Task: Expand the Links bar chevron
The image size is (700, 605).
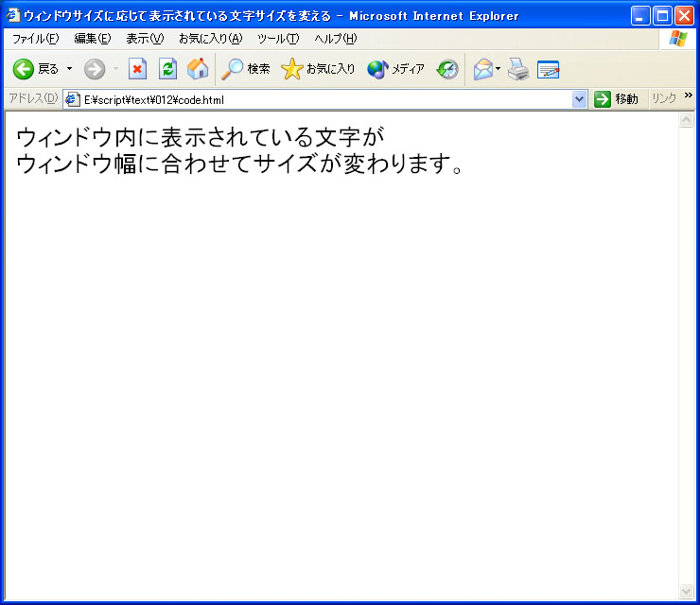Action: (x=688, y=95)
